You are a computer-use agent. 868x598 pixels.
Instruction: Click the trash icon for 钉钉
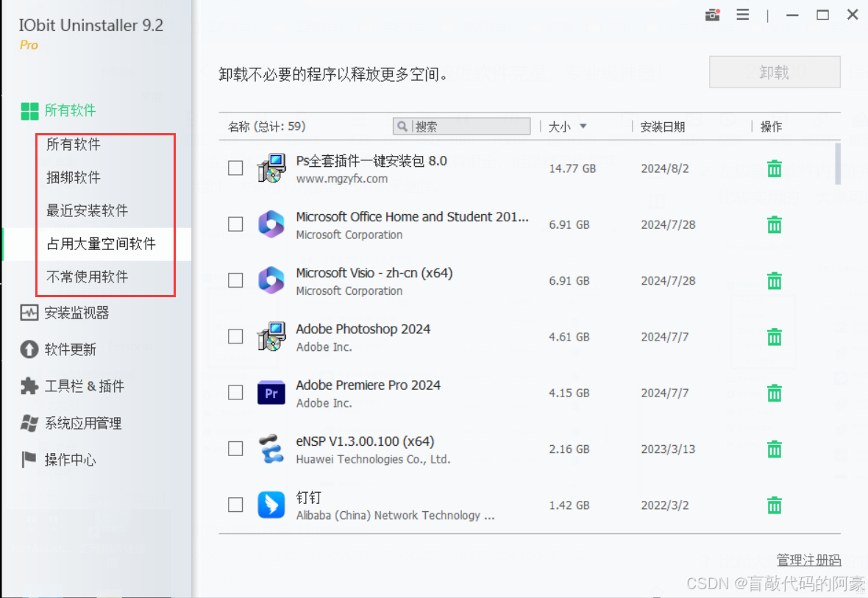(x=775, y=505)
